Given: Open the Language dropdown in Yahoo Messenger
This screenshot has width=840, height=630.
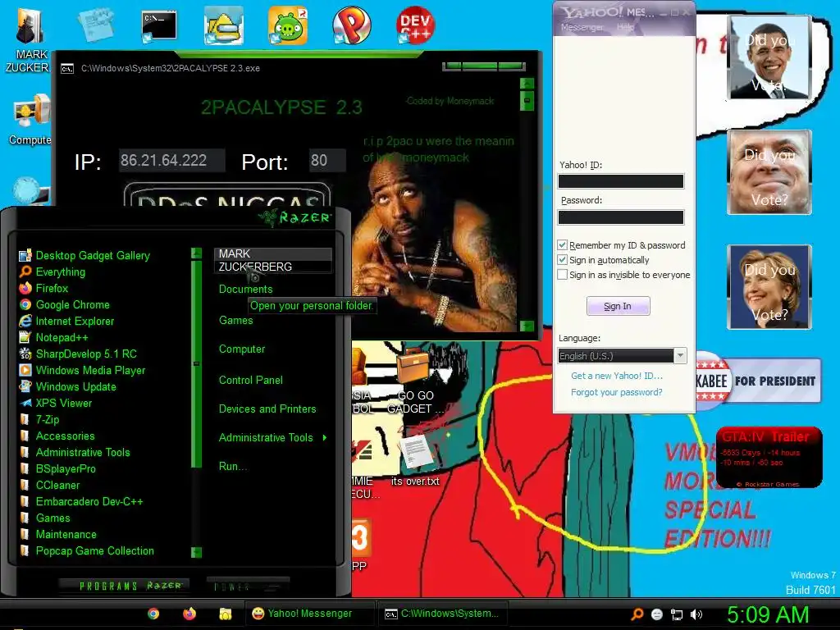Looking at the screenshot, I should [680, 356].
